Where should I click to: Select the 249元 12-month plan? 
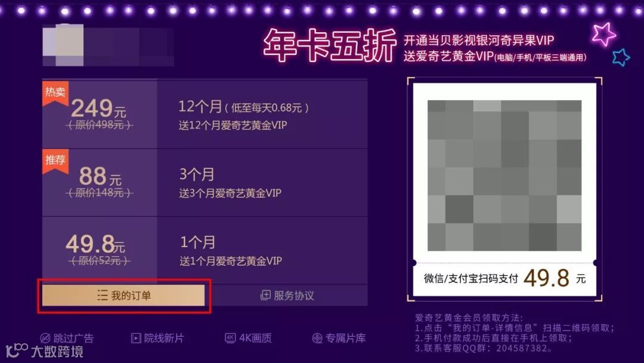click(x=205, y=114)
